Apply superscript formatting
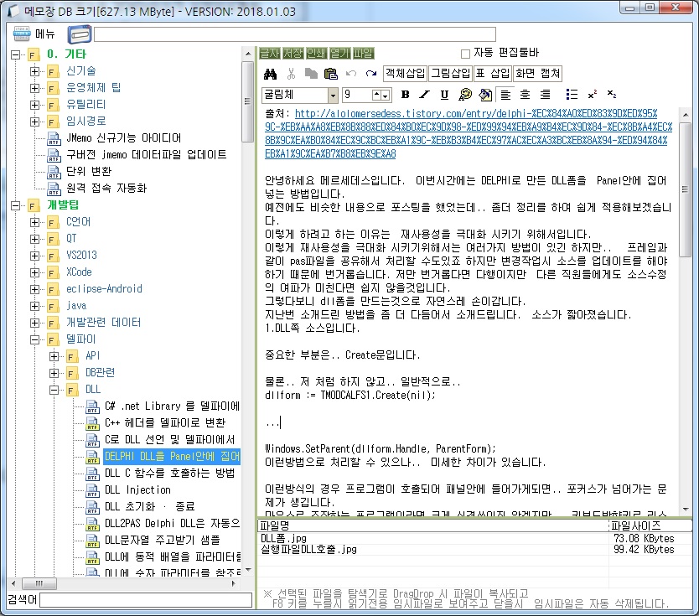This screenshot has width=699, height=616. pos(592,95)
